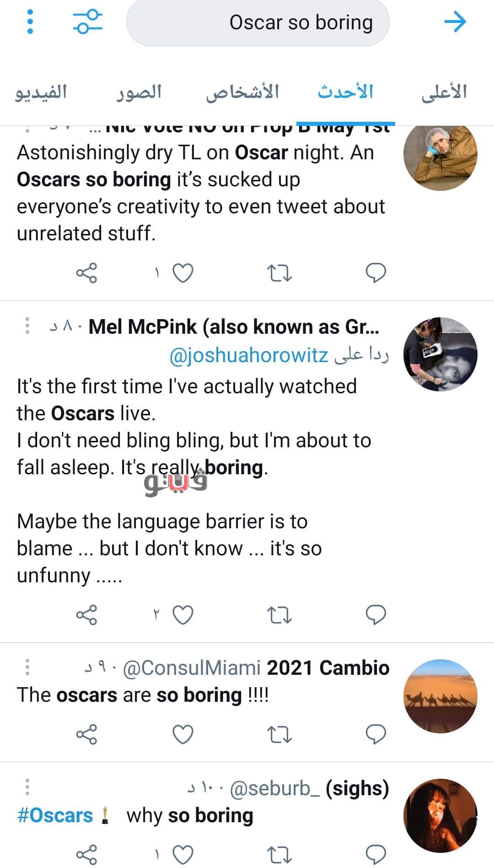Open the top-left three-dot overflow menu
The height and width of the screenshot is (868, 494).
tap(30, 22)
